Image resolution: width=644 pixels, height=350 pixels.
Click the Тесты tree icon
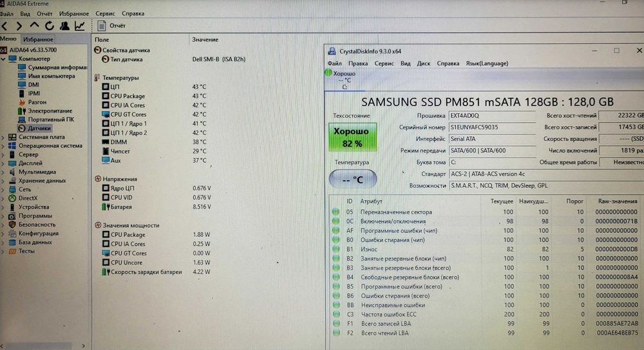coord(12,251)
